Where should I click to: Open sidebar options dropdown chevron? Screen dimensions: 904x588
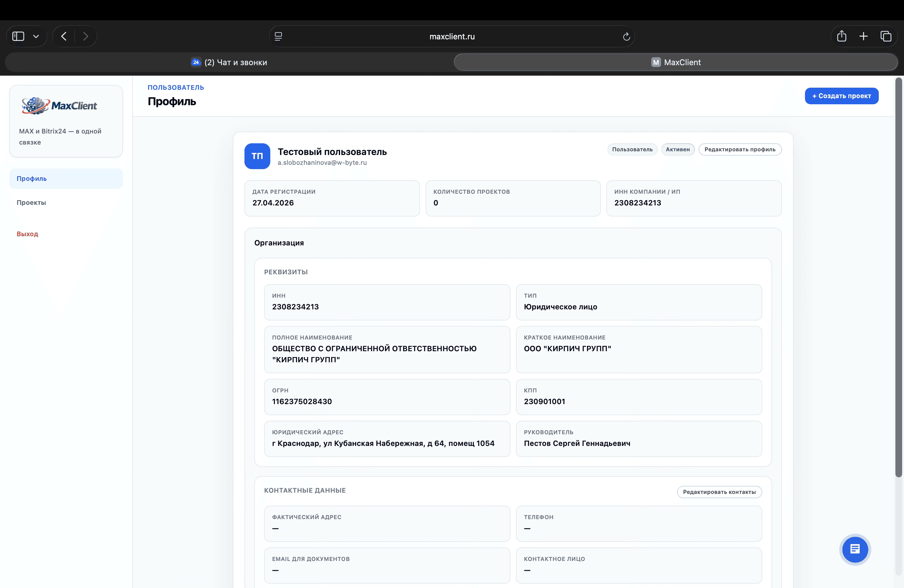click(x=36, y=37)
